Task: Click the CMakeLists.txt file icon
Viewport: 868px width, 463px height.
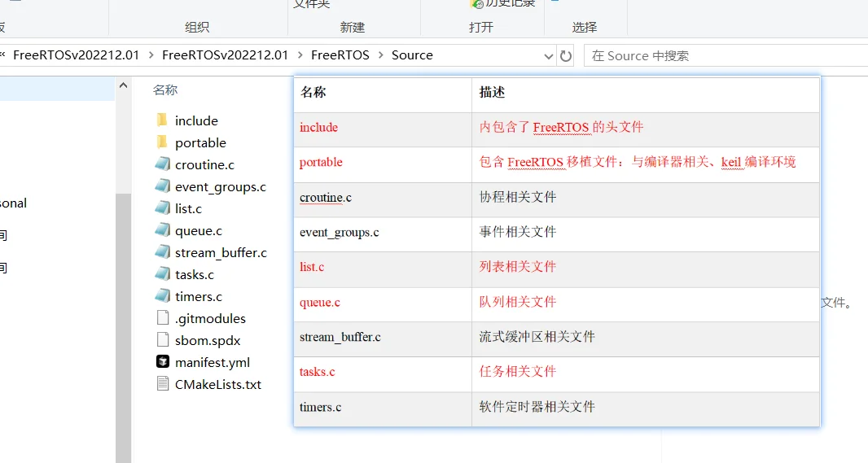Action: [x=163, y=383]
